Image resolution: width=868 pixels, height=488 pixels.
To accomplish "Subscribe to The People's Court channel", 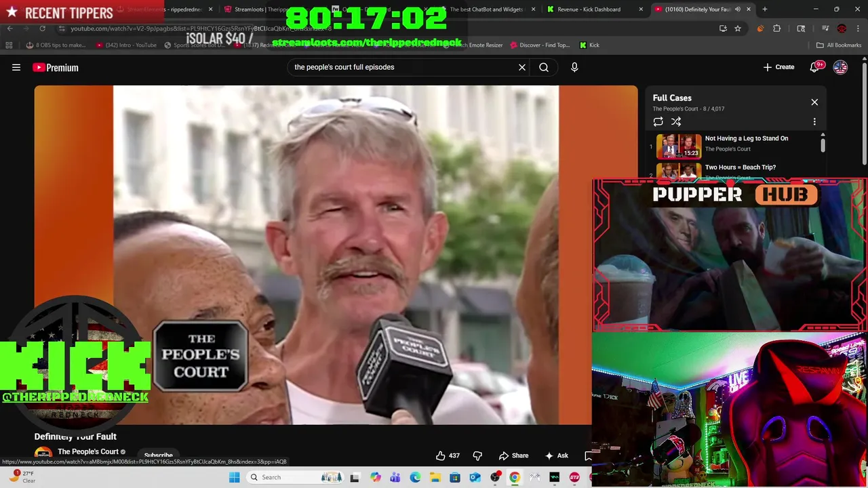I will (x=158, y=455).
